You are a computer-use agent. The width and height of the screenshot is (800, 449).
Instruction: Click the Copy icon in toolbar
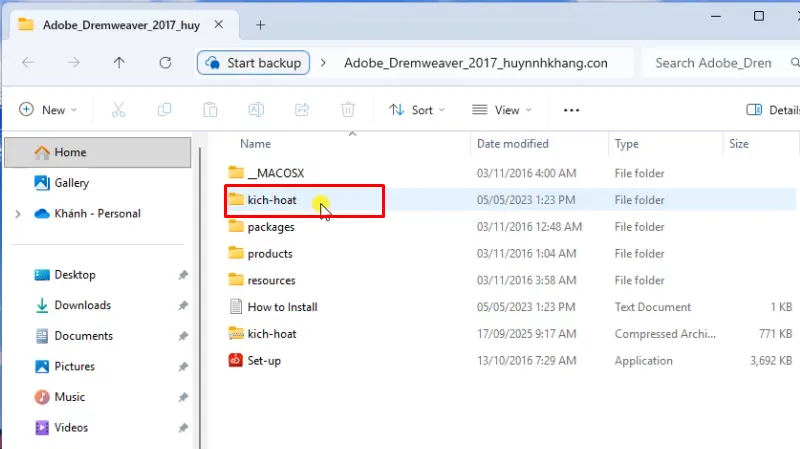point(164,110)
